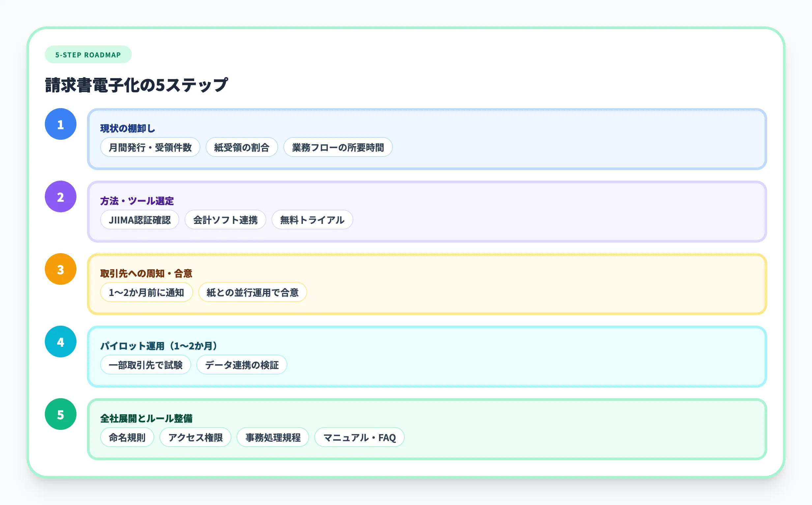This screenshot has height=505, width=812.
Task: Select the 月間発行・受領件数 tag
Action: pyautogui.click(x=150, y=147)
